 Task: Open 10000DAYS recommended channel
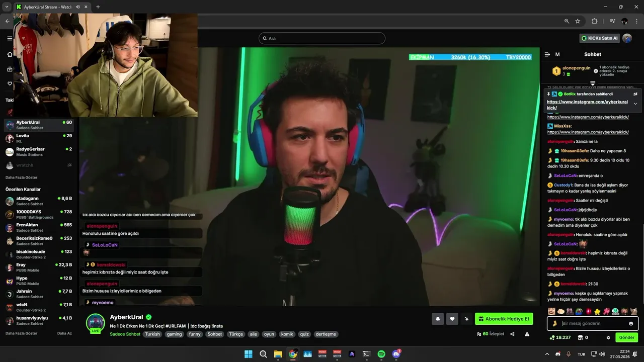click(x=39, y=215)
